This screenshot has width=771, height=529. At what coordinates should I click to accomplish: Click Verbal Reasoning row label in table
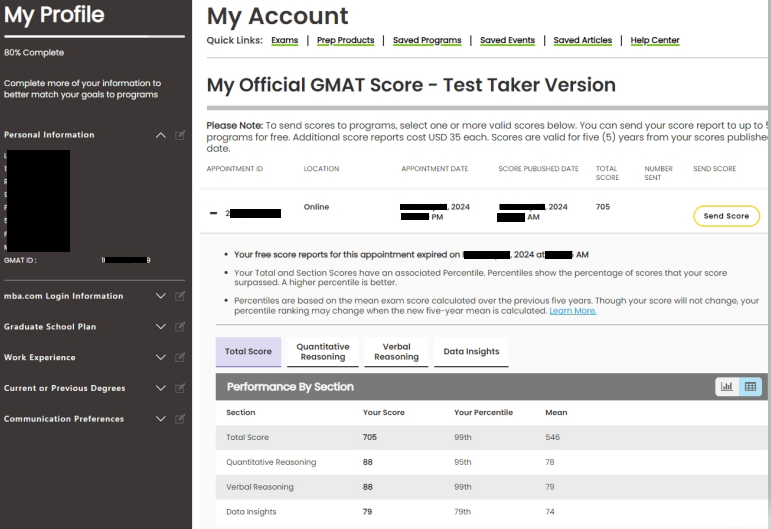(260, 487)
